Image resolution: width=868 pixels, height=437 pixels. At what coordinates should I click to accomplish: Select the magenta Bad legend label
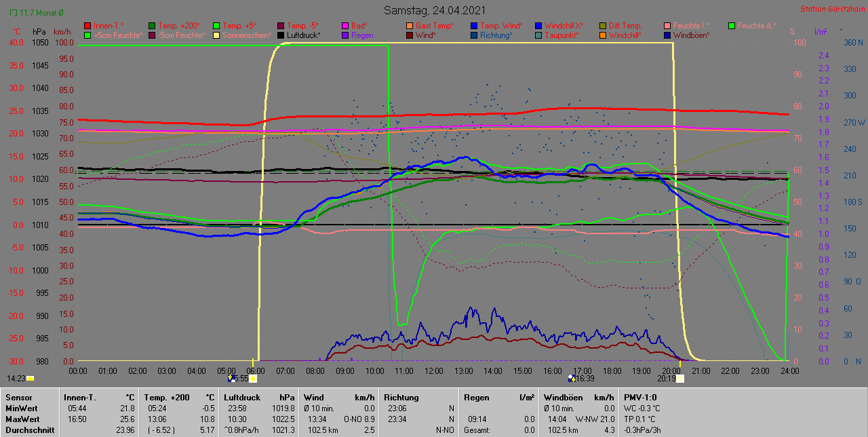[x=359, y=26]
